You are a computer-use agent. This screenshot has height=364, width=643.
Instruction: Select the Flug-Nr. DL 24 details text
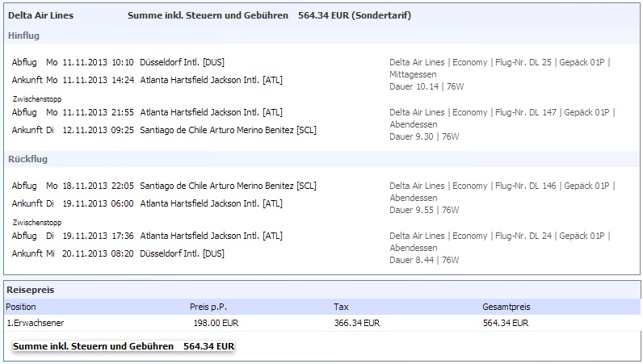click(x=523, y=236)
